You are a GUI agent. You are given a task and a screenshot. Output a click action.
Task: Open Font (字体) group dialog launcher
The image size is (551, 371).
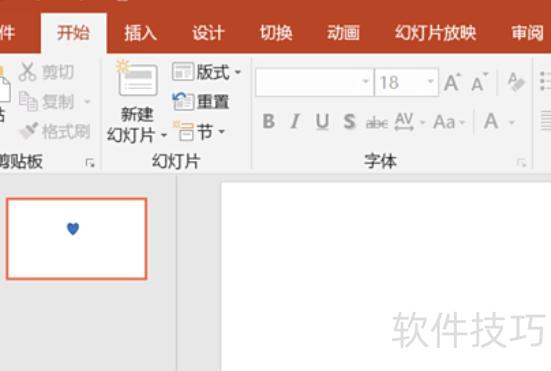point(521,163)
